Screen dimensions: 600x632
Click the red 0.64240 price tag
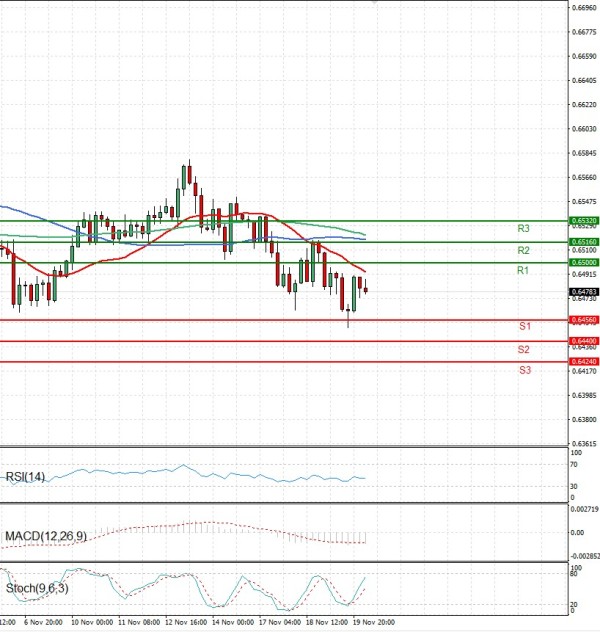click(x=584, y=361)
